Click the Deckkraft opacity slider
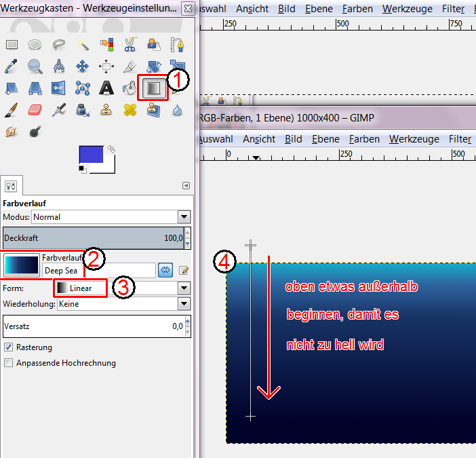This screenshot has height=458, width=476. 94,237
